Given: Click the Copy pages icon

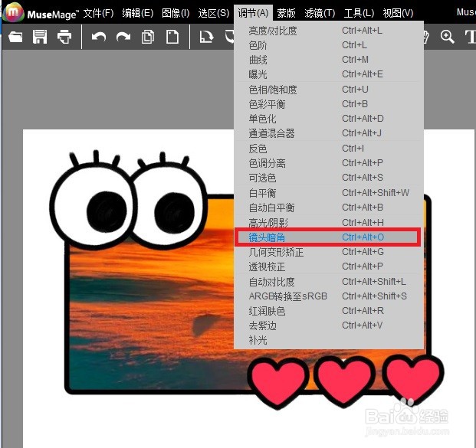Looking at the screenshot, I should (148, 37).
